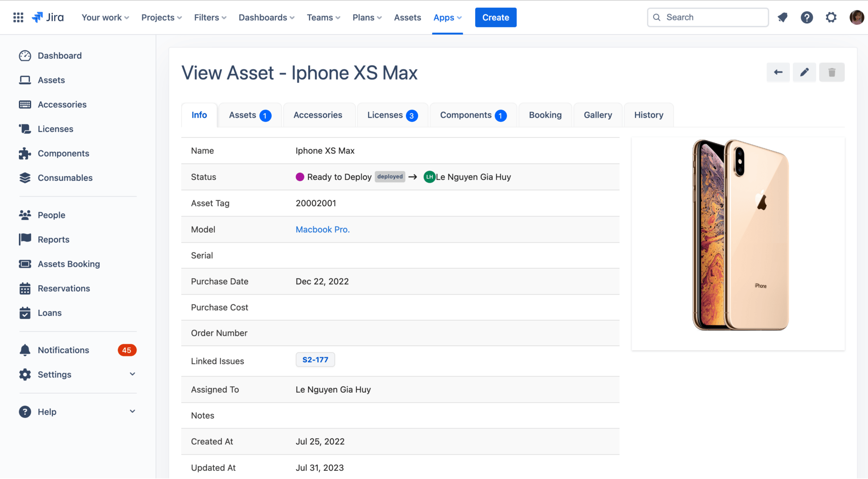This screenshot has height=479, width=868.
Task: Open the Notifications item with 45 badge
Action: click(x=78, y=350)
